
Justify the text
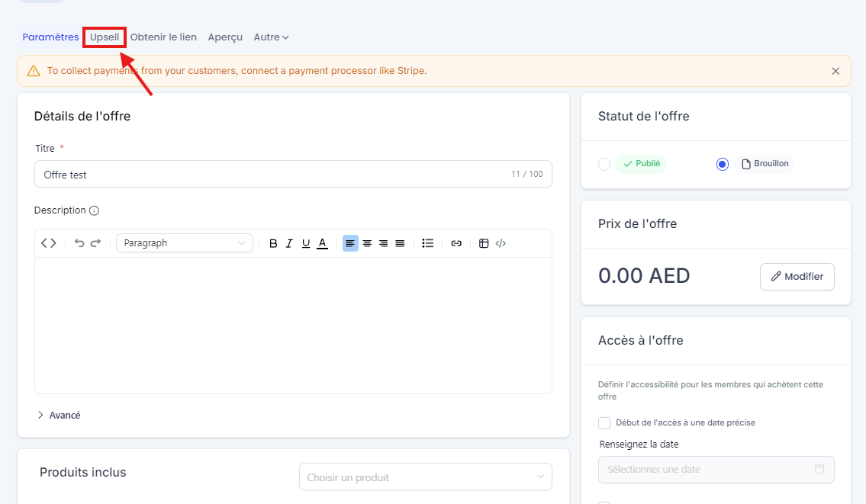400,243
